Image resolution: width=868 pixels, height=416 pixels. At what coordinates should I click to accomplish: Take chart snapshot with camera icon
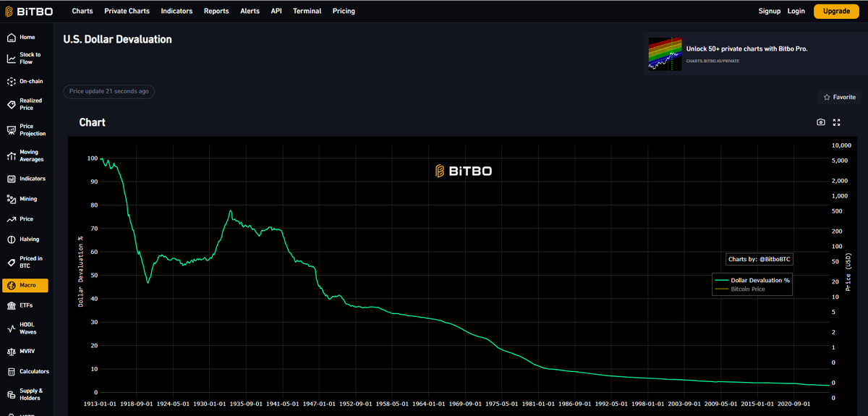pyautogui.click(x=821, y=122)
